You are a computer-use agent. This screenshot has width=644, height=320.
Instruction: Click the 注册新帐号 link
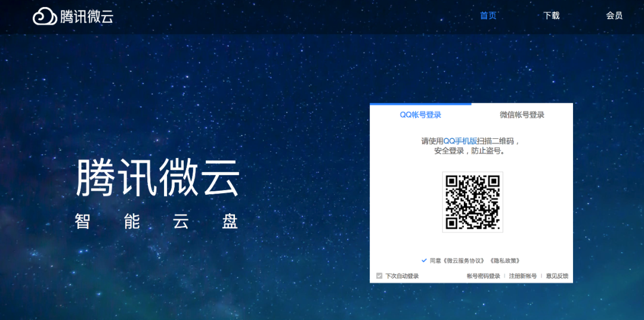pyautogui.click(x=523, y=276)
